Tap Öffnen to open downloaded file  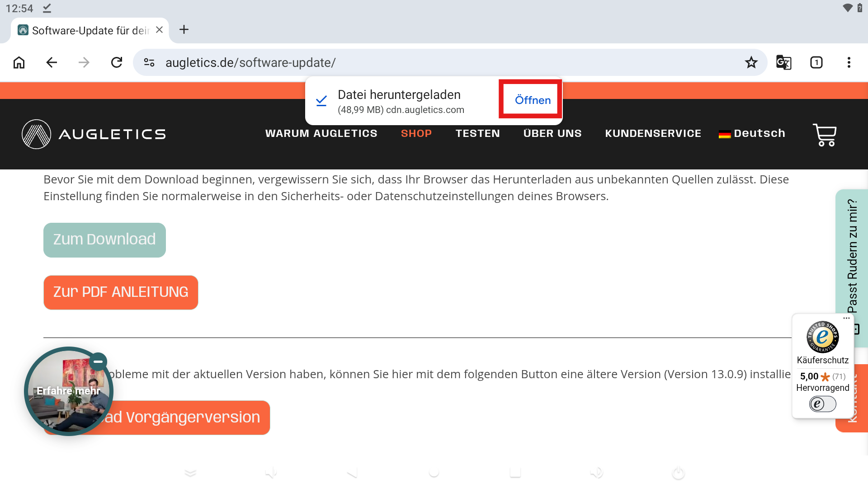pos(533,100)
